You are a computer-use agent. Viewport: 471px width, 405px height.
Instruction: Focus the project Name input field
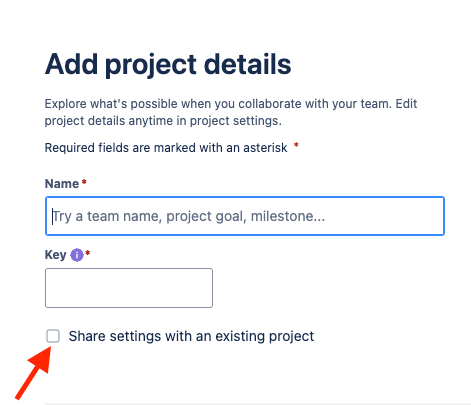pyautogui.click(x=245, y=216)
